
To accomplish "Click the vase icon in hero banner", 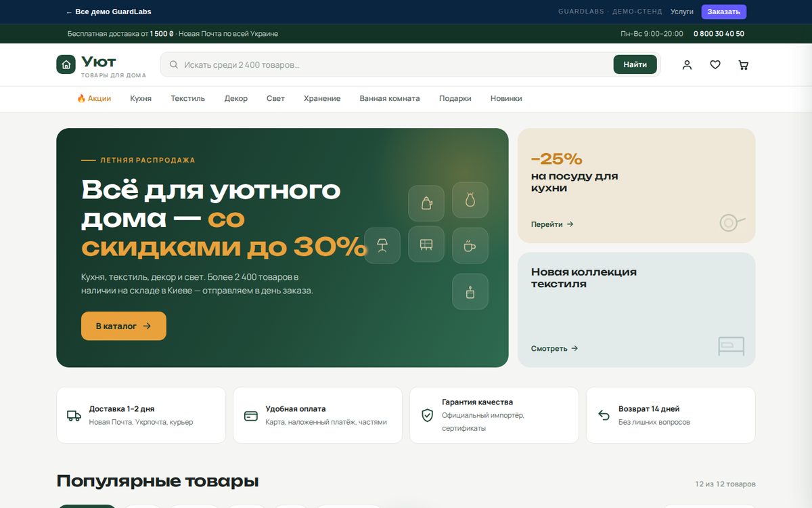I will click(470, 200).
